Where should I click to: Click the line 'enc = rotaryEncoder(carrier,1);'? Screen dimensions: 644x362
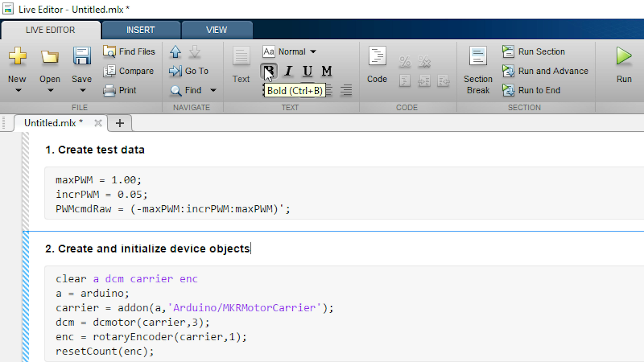tap(151, 337)
